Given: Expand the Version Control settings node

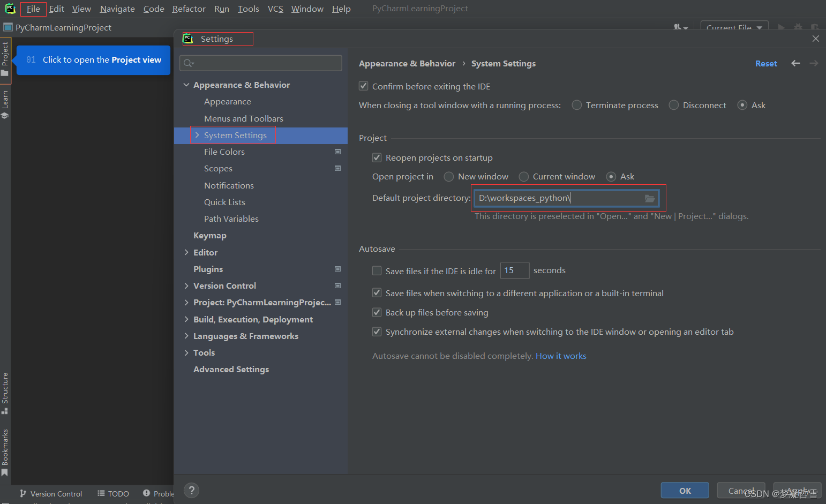Looking at the screenshot, I should point(186,285).
